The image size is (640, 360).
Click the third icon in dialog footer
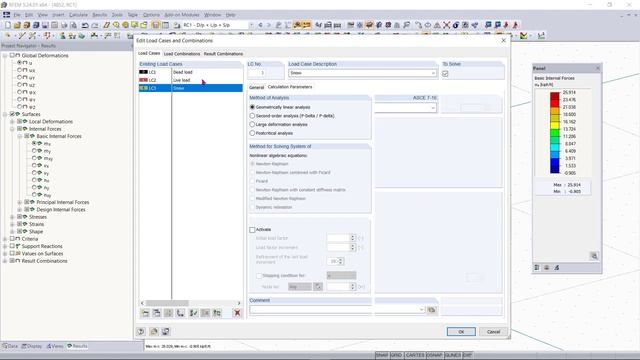tap(166, 331)
